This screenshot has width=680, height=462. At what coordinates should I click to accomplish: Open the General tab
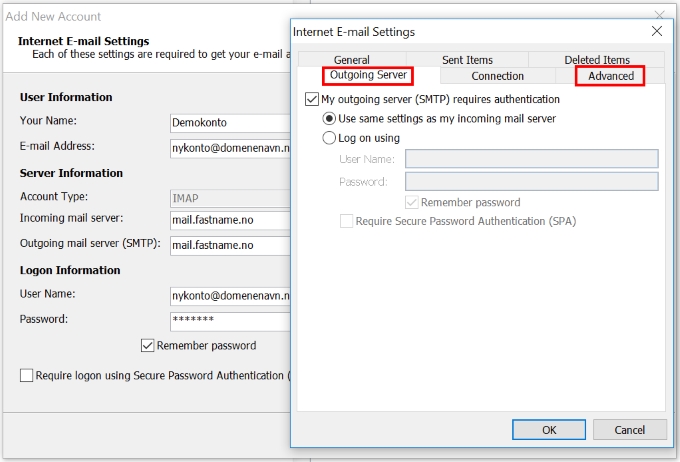coord(352,59)
